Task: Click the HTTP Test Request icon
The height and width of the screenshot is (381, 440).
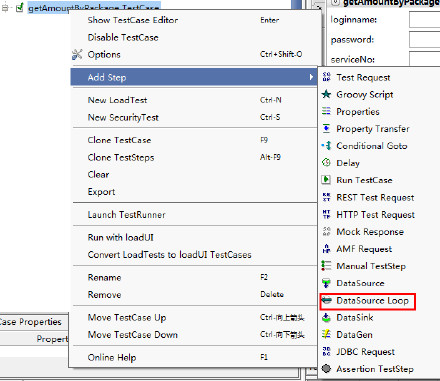Action: [x=326, y=214]
